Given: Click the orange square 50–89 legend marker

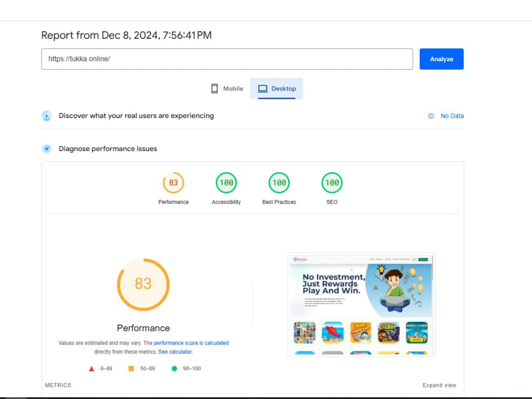Looking at the screenshot, I should click(131, 369).
